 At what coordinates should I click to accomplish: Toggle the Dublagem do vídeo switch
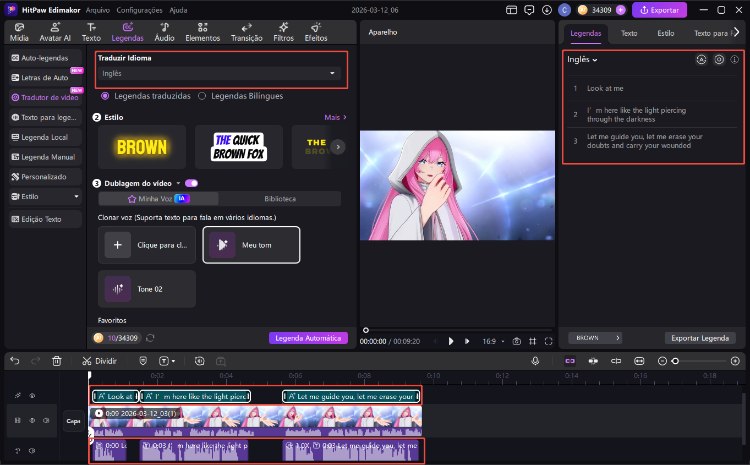[191, 184]
